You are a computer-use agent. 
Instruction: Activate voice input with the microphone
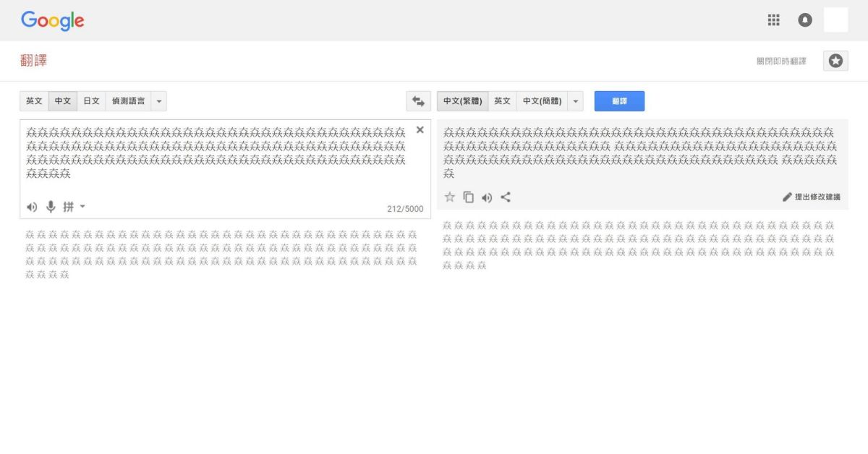point(50,207)
